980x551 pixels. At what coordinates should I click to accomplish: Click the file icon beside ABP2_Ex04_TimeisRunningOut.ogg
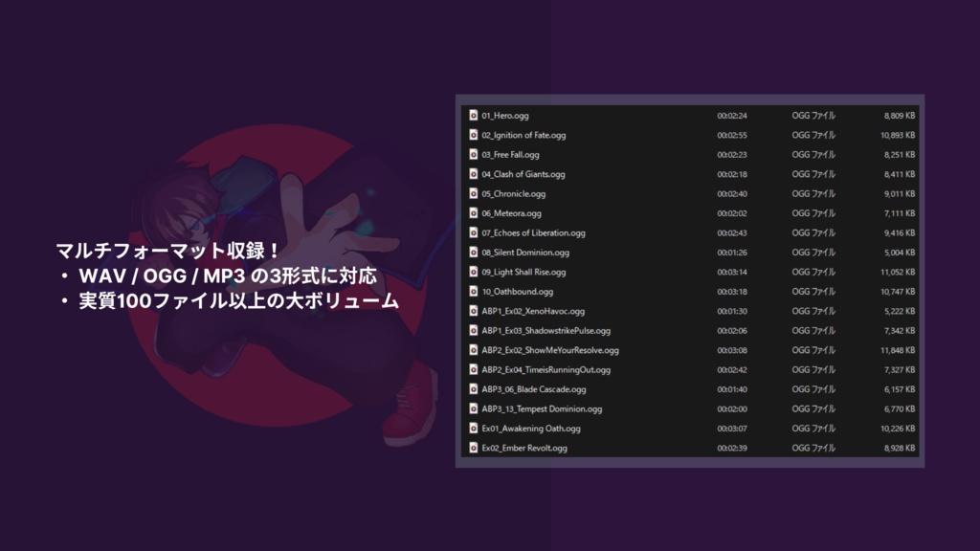coord(473,370)
